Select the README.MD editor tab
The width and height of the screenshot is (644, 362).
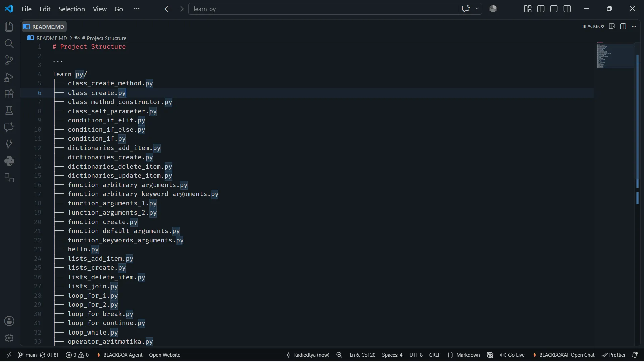[44, 27]
